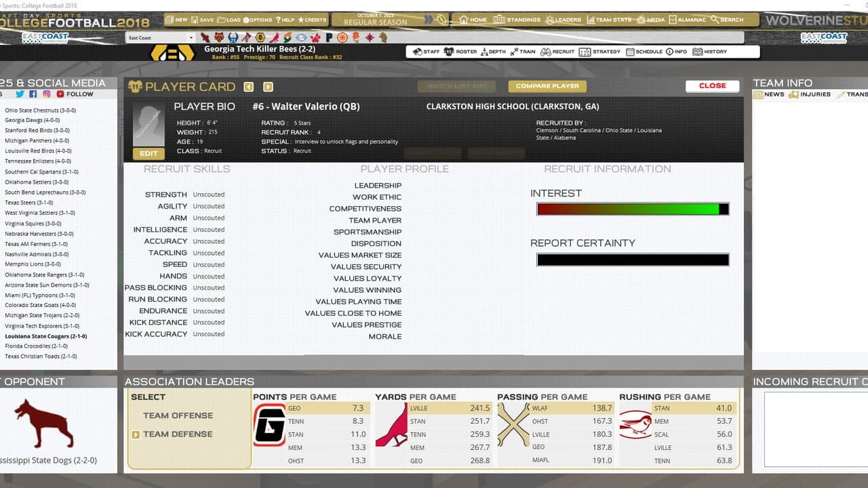Show the Credits star item
This screenshot has width=868, height=488.
click(311, 20)
